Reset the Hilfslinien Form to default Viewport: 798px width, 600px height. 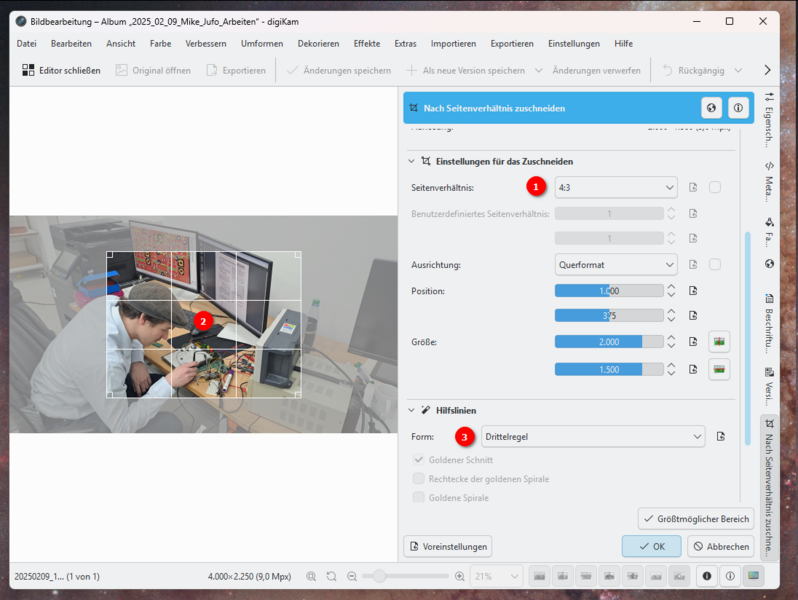pyautogui.click(x=721, y=437)
